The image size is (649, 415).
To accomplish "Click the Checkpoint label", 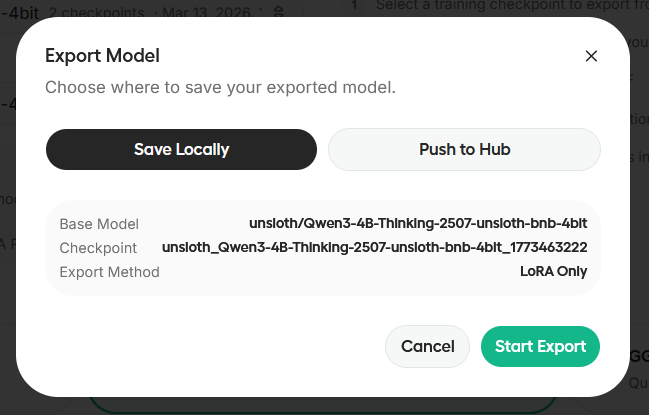I will point(97,247).
